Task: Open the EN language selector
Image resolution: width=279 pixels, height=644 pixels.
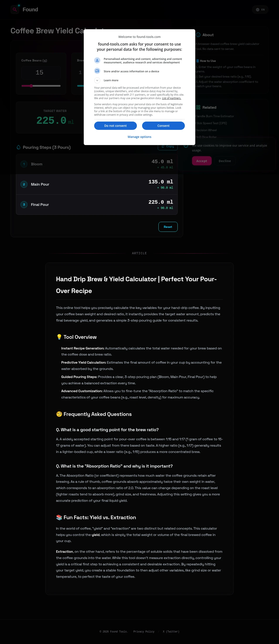Action: (x=260, y=10)
